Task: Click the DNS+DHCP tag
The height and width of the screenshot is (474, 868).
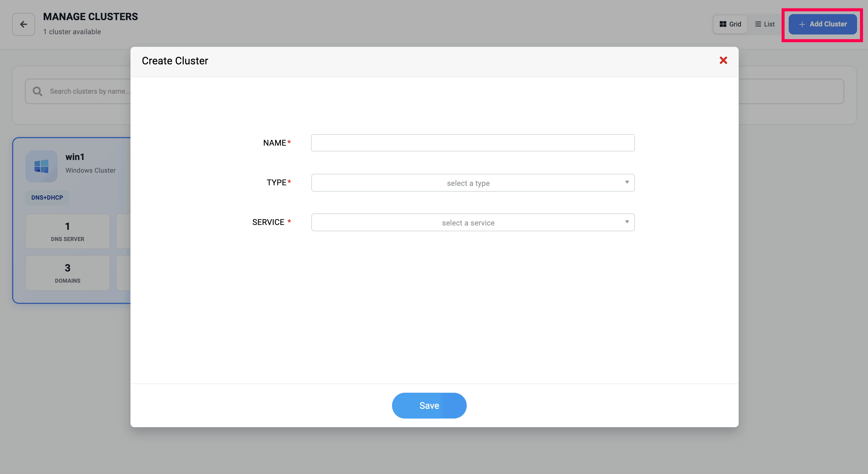Action: [47, 198]
